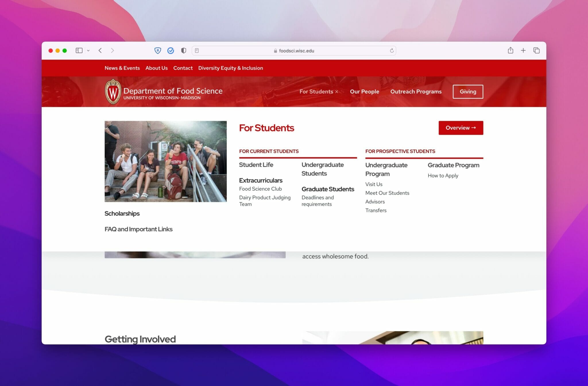Open Graduate Program link
588x386 pixels.
coord(453,165)
